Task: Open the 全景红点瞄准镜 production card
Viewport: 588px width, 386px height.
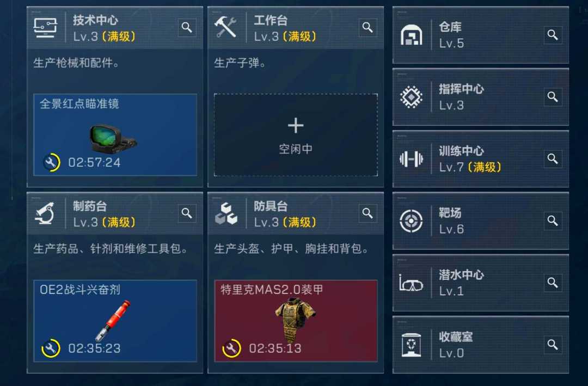Action: (x=115, y=134)
